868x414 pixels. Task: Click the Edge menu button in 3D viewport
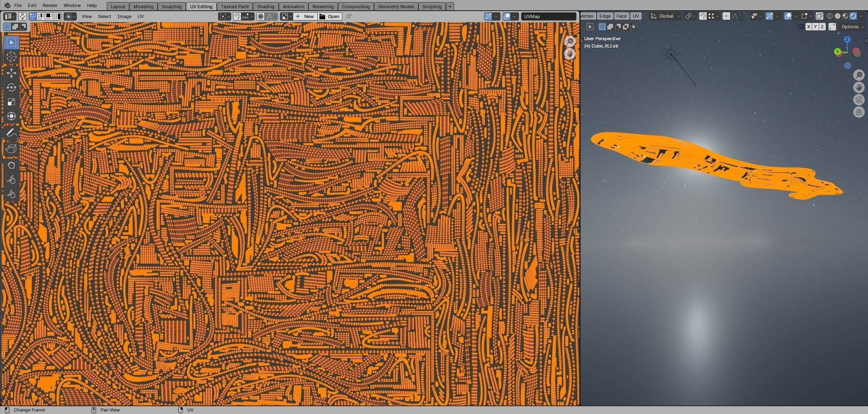[x=605, y=16]
